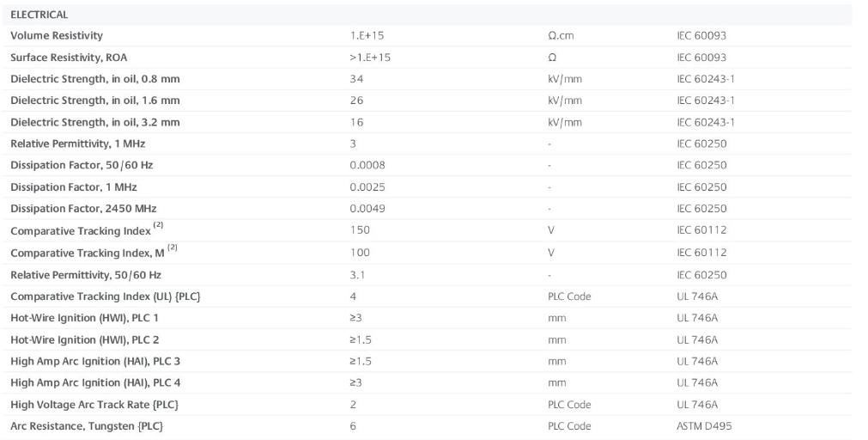The width and height of the screenshot is (868, 440).
Task: Select the Volume Resistivity property label
Action: pos(57,36)
